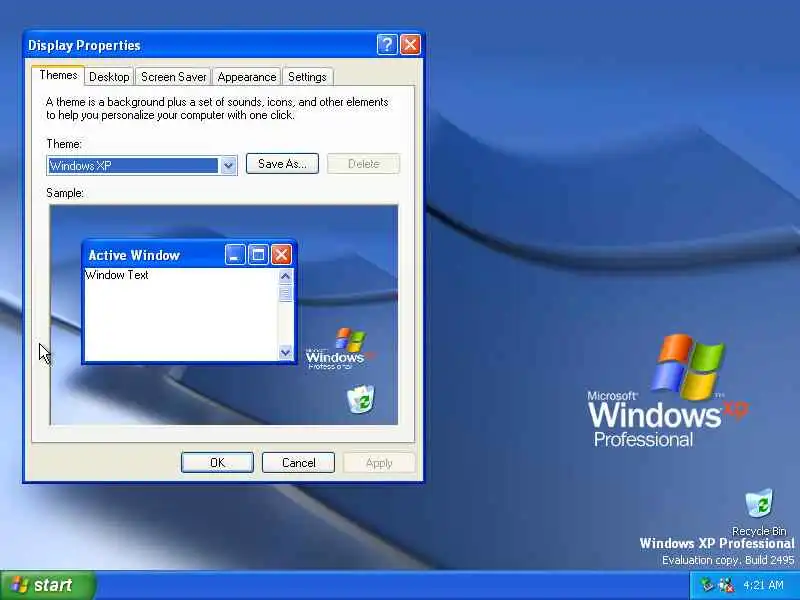Open the Screen Saver tab
The image size is (800, 600).
point(173,77)
